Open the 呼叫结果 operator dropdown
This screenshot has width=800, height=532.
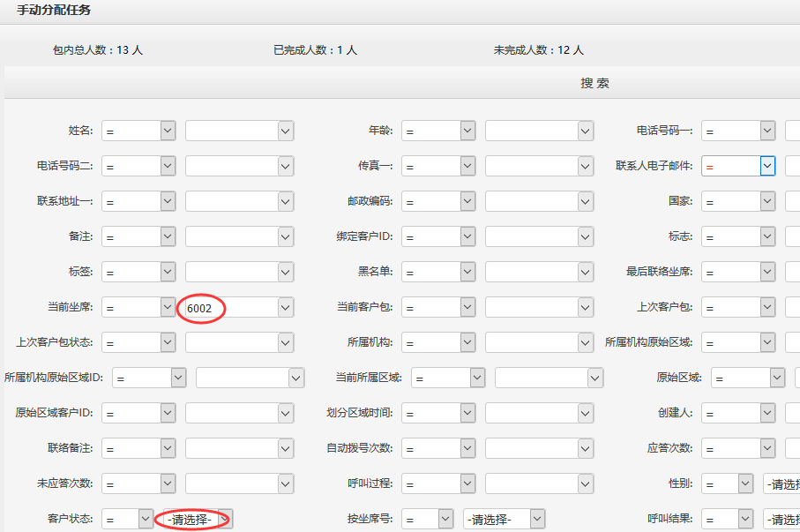pyautogui.click(x=727, y=519)
